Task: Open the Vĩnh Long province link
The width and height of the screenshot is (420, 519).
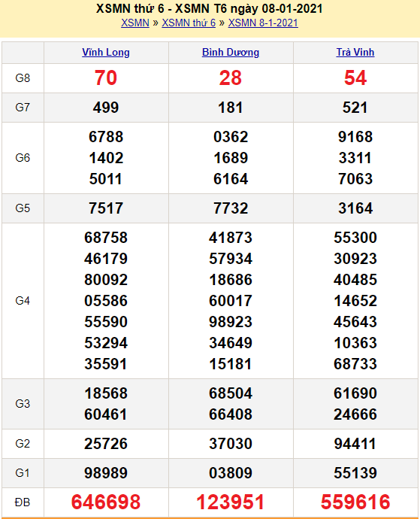Action: click(106, 53)
